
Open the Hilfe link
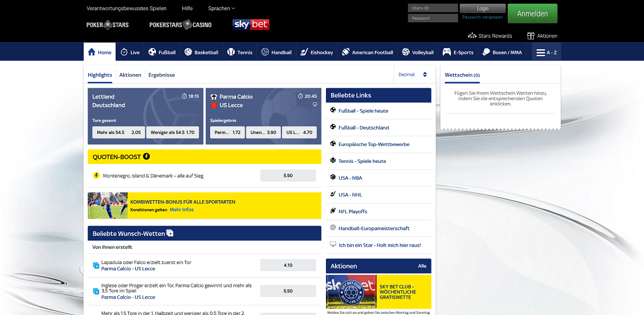[188, 8]
